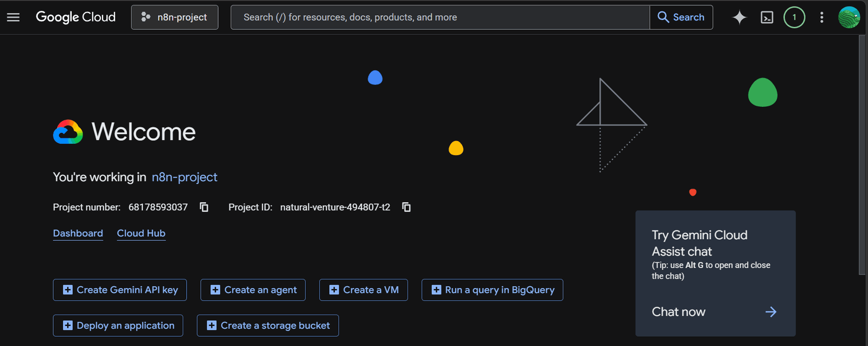
Task: Copy the project number to clipboard
Action: (x=204, y=207)
